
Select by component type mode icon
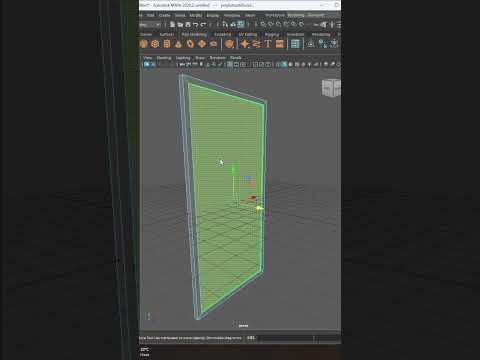[241, 24]
